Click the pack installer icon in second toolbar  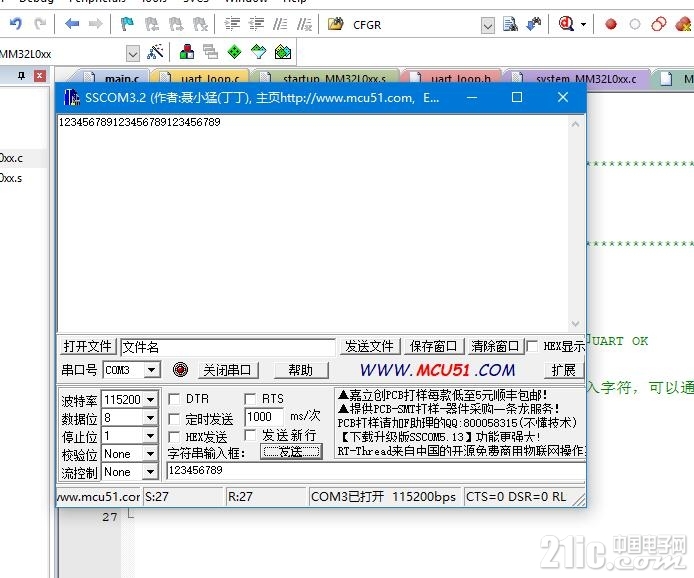(283, 52)
